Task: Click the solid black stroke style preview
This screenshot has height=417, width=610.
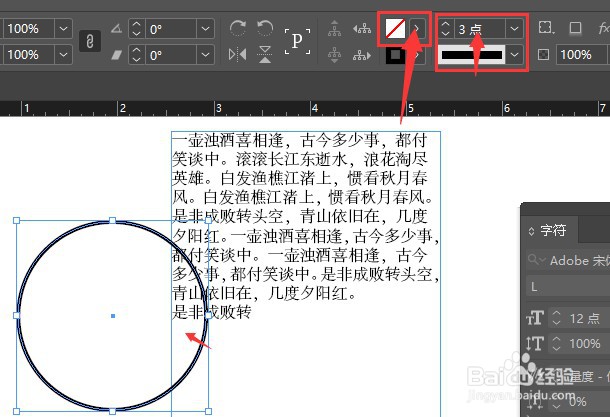Action: pyautogui.click(x=472, y=55)
